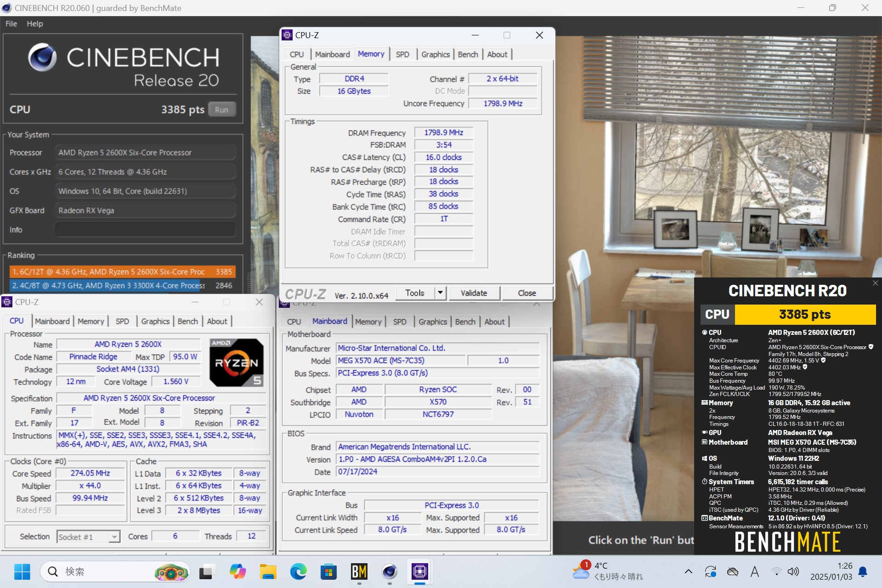Click CPU-Z CPU window title icon
Viewport: 882px width, 588px height.
(7, 302)
